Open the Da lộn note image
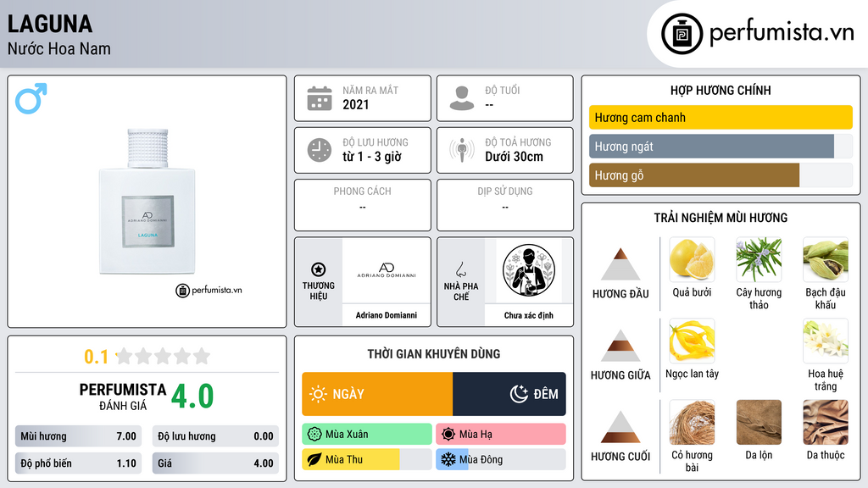Screen dimensions: 868x488 (759, 422)
